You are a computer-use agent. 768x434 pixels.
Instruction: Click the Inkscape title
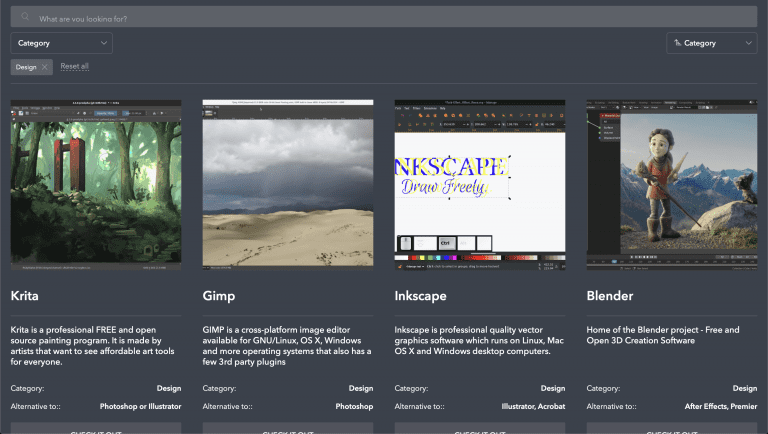click(x=421, y=296)
